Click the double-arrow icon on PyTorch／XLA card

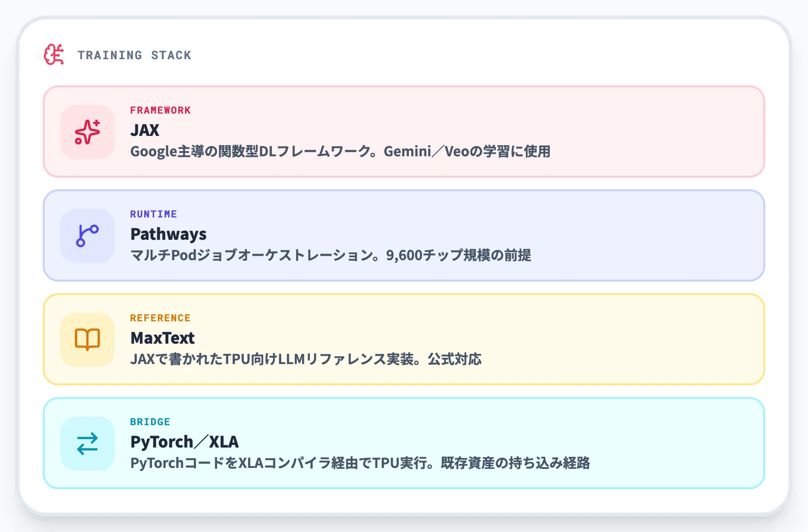tap(87, 443)
